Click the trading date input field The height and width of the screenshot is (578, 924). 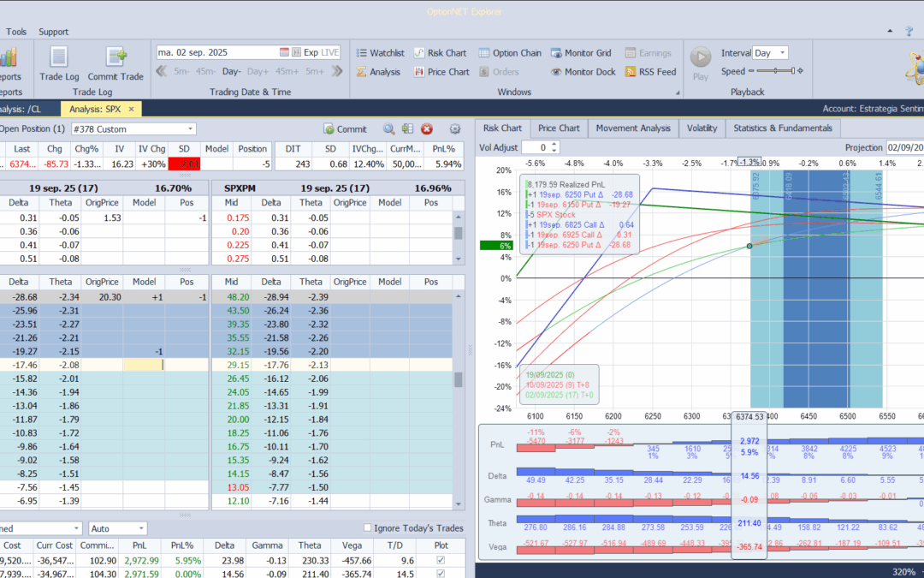click(216, 52)
